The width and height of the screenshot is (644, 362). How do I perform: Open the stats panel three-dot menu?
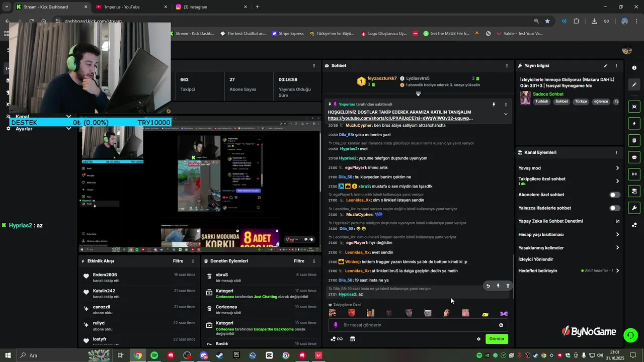pyautogui.click(x=314, y=66)
